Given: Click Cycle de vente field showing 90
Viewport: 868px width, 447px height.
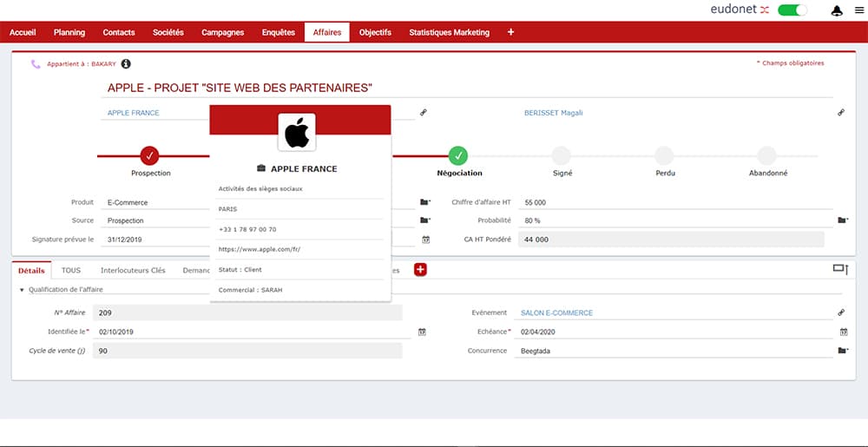Looking at the screenshot, I should click(247, 351).
